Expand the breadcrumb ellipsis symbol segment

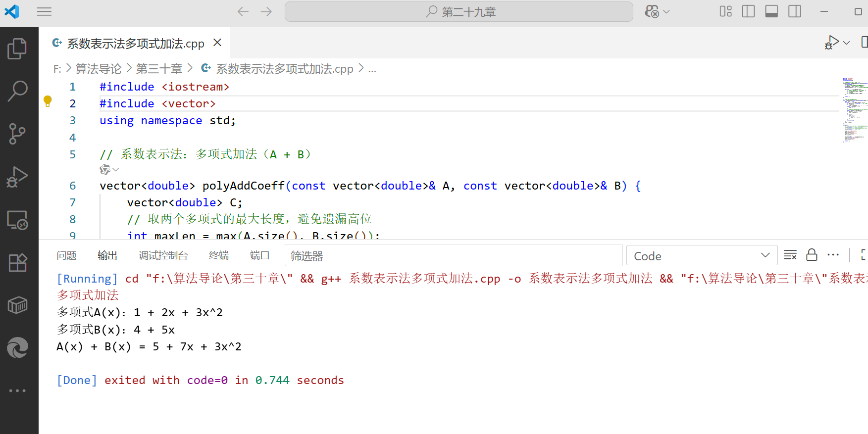pyautogui.click(x=372, y=70)
